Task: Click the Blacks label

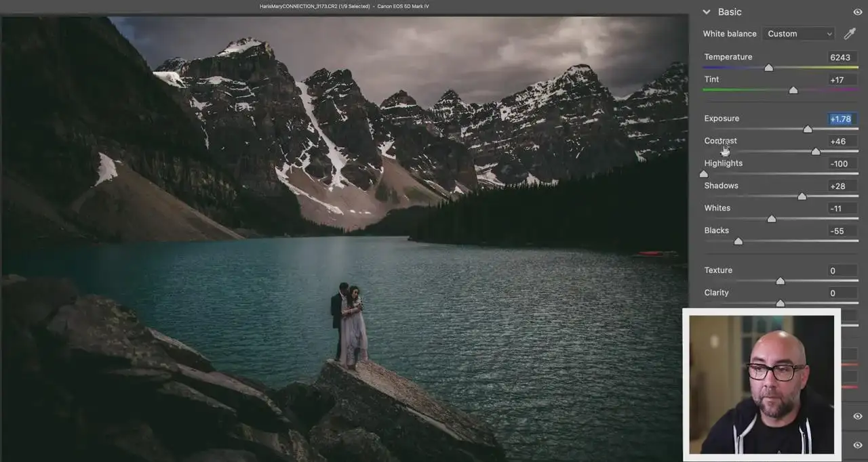Action: 717,230
